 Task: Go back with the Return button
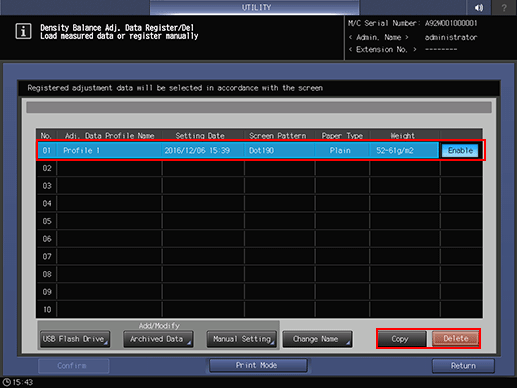pos(463,366)
